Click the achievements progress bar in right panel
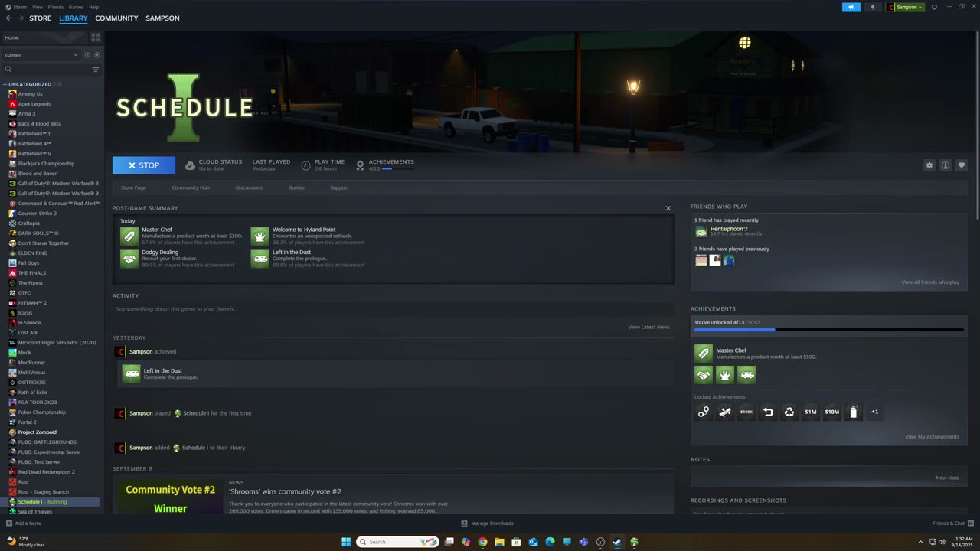The height and width of the screenshot is (551, 980). pyautogui.click(x=828, y=330)
